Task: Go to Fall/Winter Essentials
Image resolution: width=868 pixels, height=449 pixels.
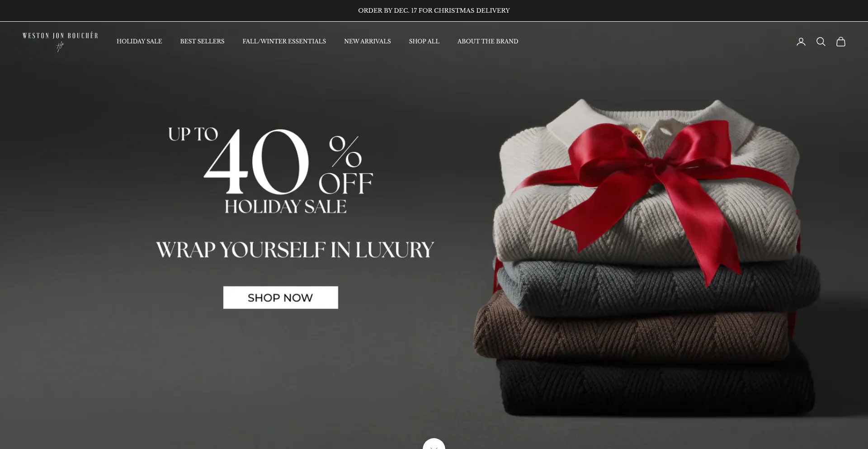Action: pyautogui.click(x=284, y=41)
